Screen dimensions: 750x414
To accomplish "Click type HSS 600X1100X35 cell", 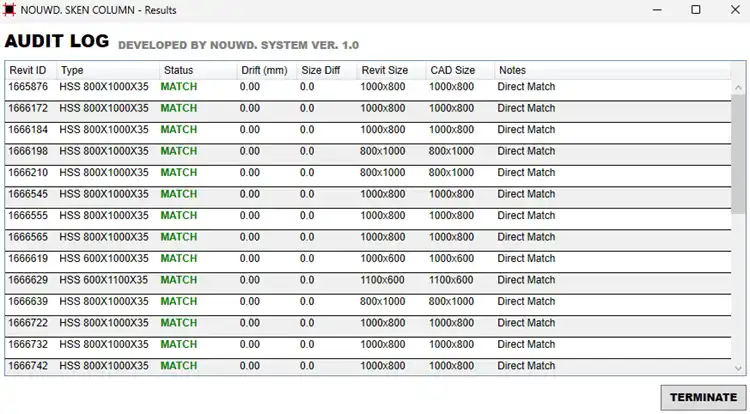I will click(104, 280).
